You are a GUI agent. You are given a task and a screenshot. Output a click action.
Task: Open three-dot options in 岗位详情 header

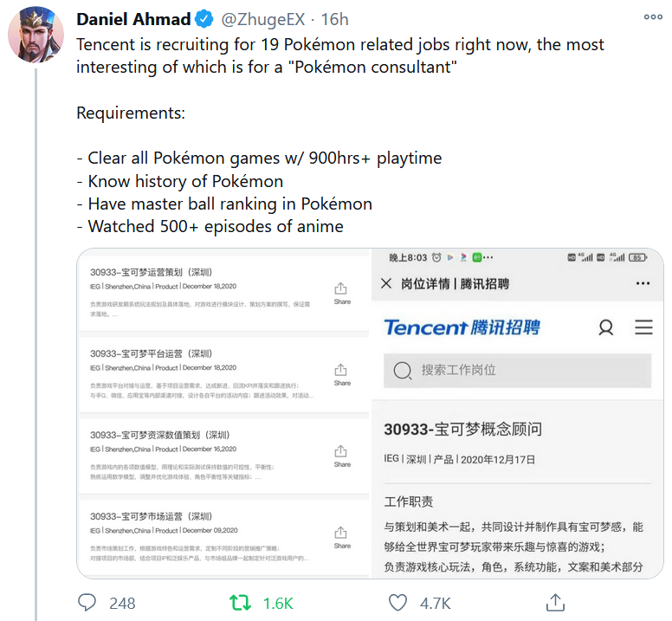click(643, 284)
